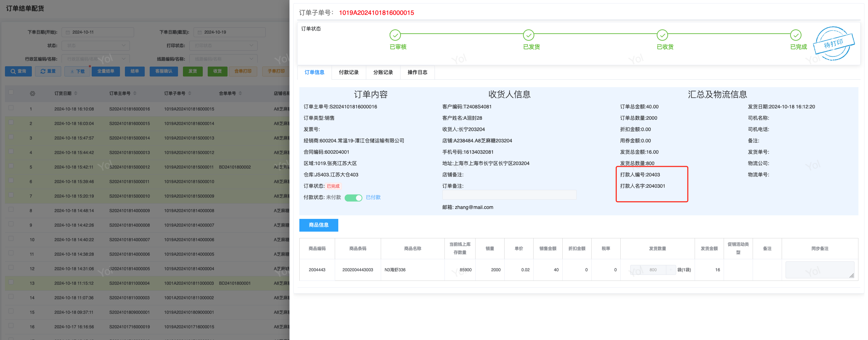Toggle the 付款状态 payment switch
The height and width of the screenshot is (340, 868).
[353, 198]
